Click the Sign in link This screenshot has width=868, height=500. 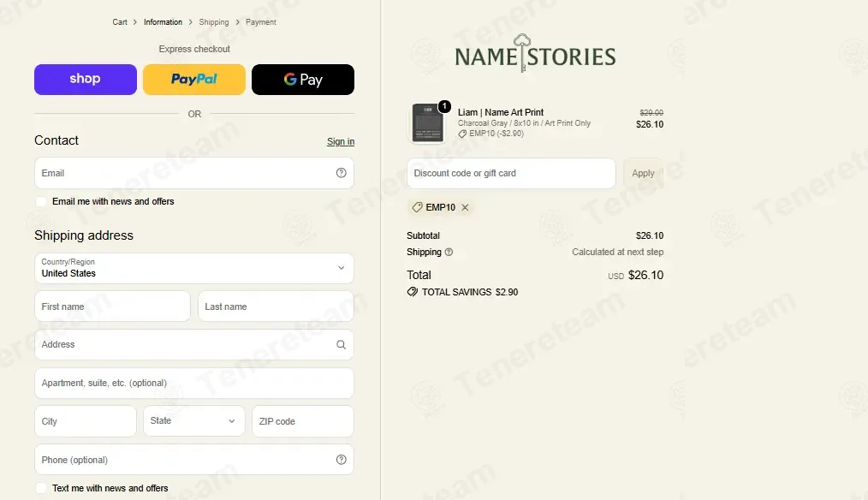pos(341,141)
